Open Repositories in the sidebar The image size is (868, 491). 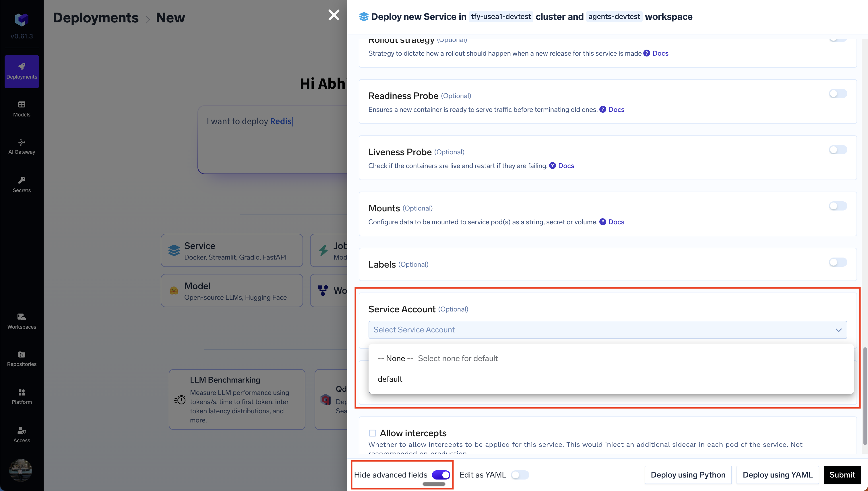click(x=22, y=359)
